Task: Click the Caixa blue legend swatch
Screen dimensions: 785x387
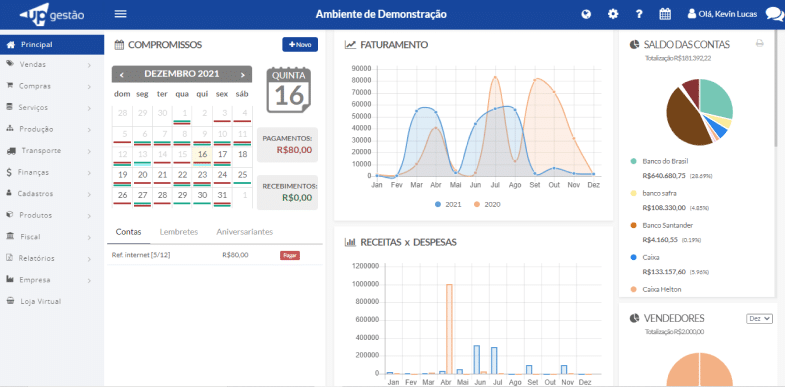Action: (633, 257)
